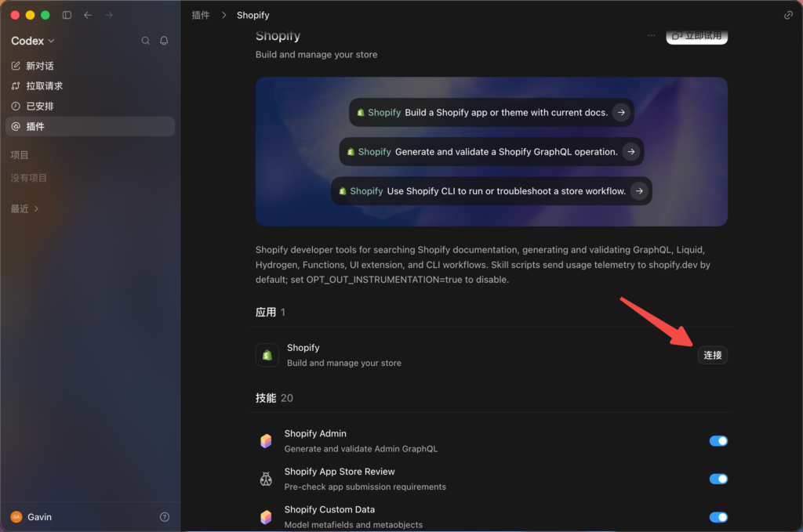Select the 'Use Shopify CLI to run' prompt
The width and height of the screenshot is (803, 532).
click(x=492, y=191)
